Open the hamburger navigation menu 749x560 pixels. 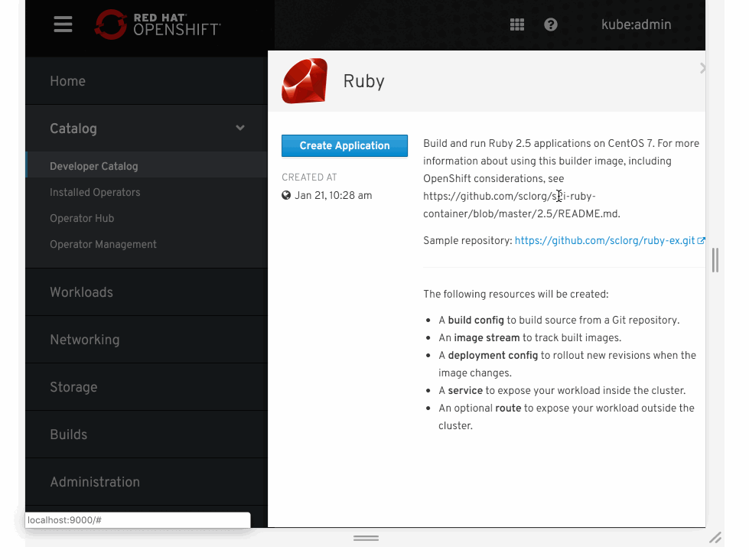63,24
